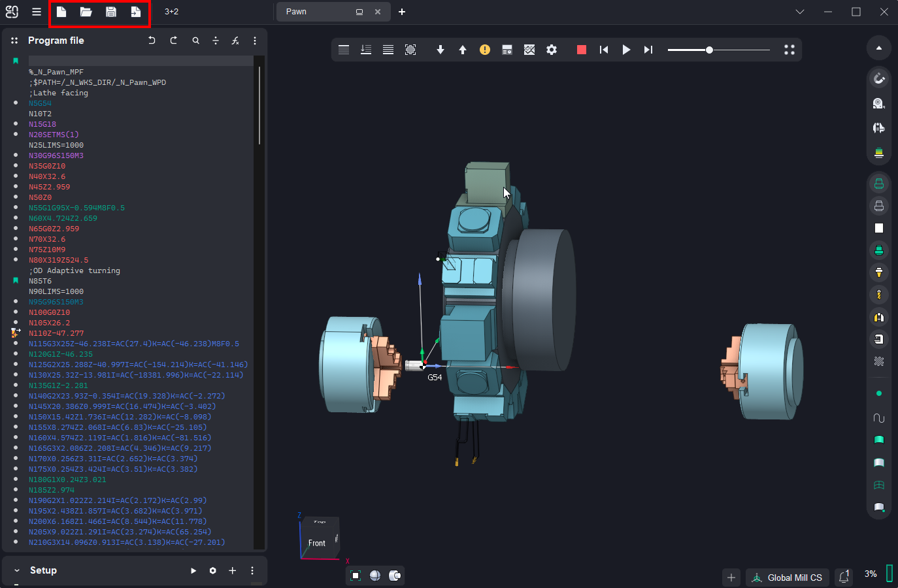Image resolution: width=898 pixels, height=588 pixels.
Task: Click the redo arrow in Program file panel
Action: [174, 41]
